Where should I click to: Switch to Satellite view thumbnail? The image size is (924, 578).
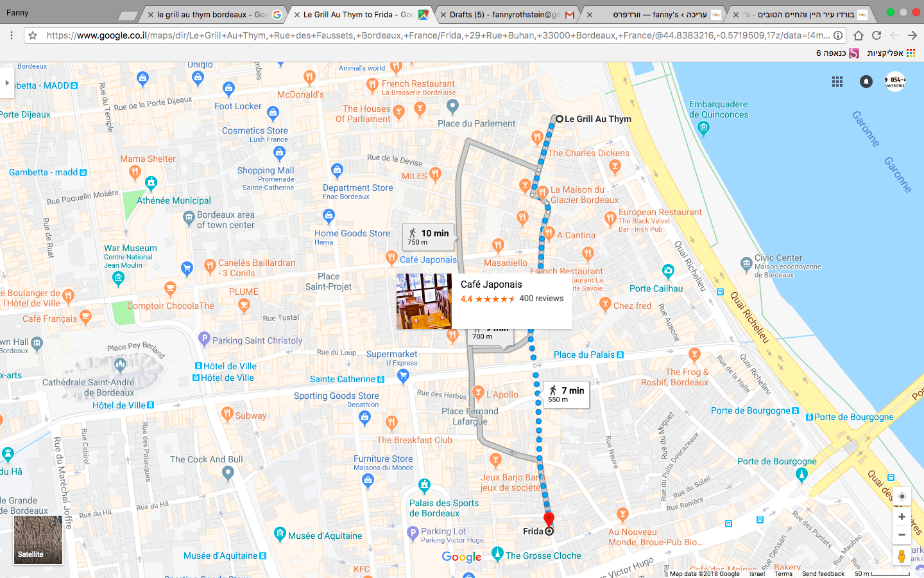(38, 540)
